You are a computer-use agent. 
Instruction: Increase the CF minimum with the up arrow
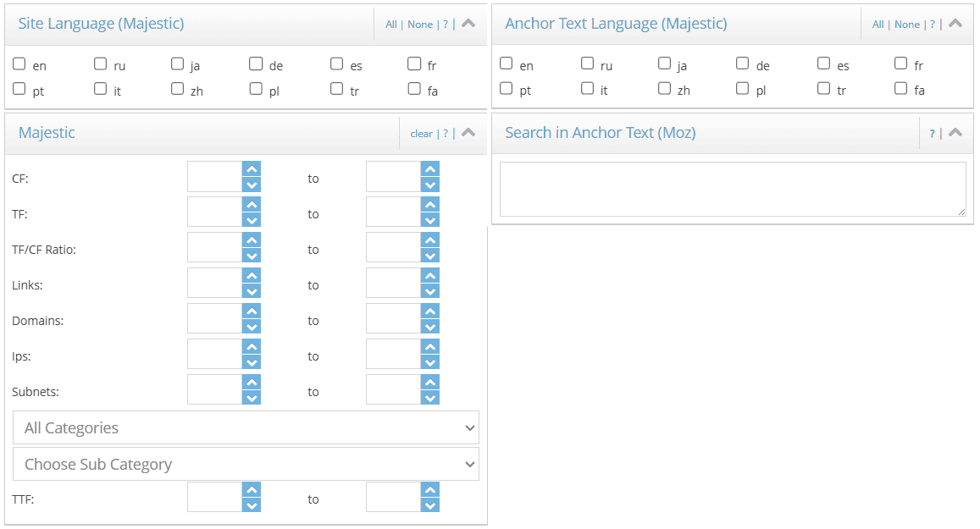pos(252,170)
